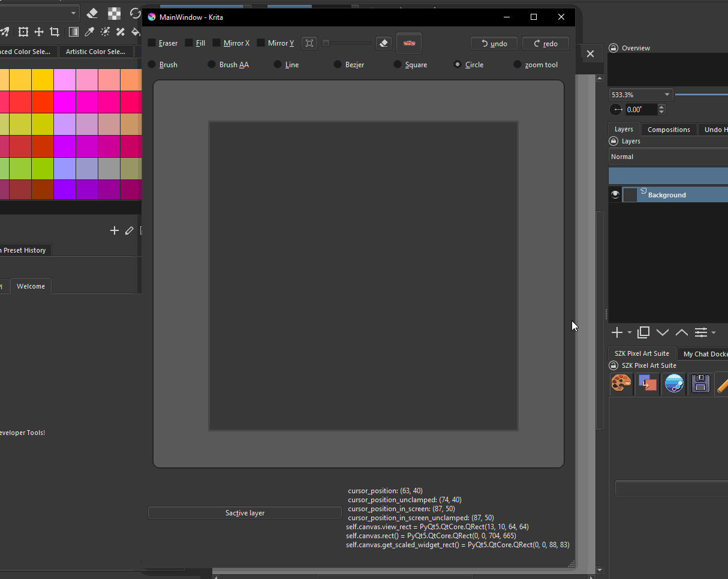728x579 pixels.
Task: Open the paint palette icon in SZK suite
Action: (621, 383)
